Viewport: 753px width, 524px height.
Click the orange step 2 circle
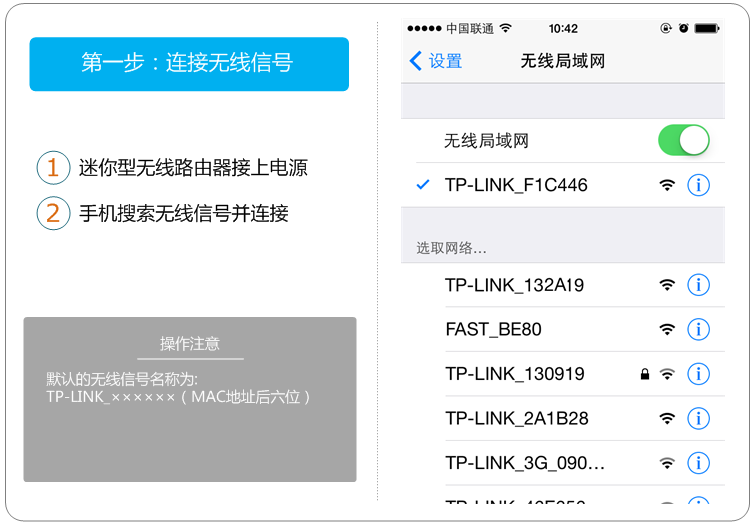(x=53, y=213)
